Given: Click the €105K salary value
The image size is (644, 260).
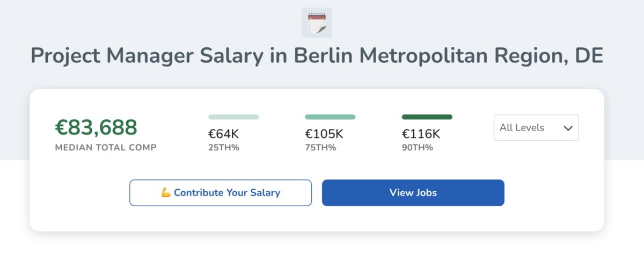Looking at the screenshot, I should (324, 134).
